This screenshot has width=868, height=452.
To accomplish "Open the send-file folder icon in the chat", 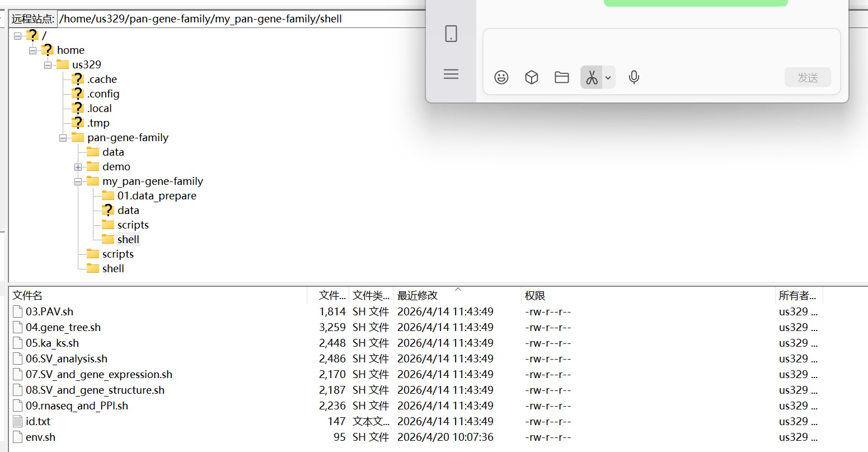I will [x=561, y=77].
